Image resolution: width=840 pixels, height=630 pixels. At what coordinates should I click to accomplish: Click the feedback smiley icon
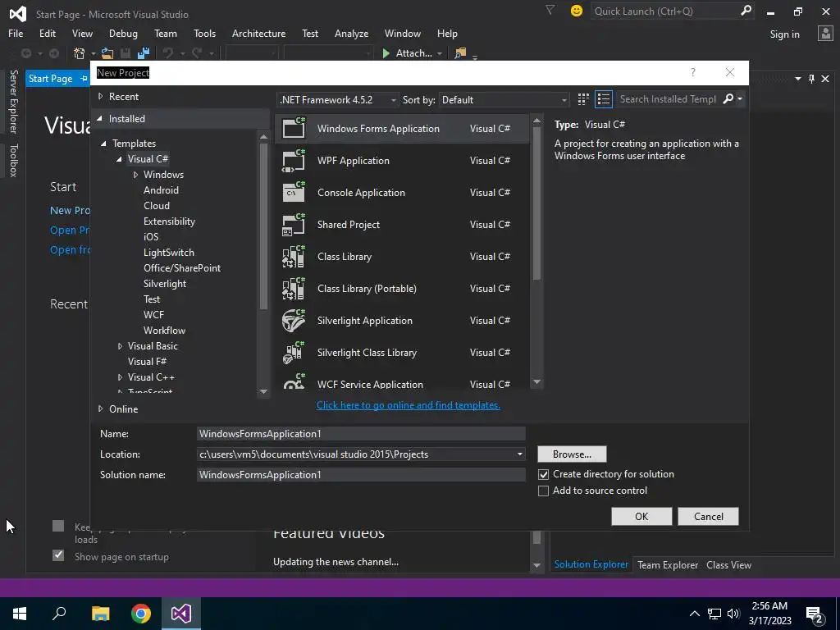[x=577, y=11]
